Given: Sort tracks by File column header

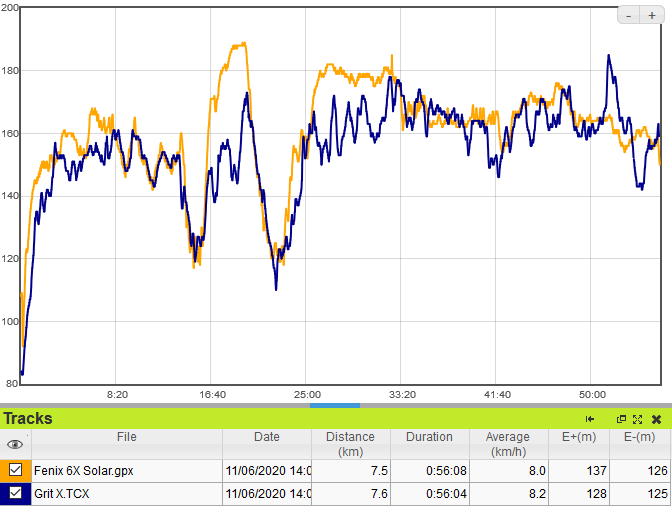Looking at the screenshot, I should (126, 437).
